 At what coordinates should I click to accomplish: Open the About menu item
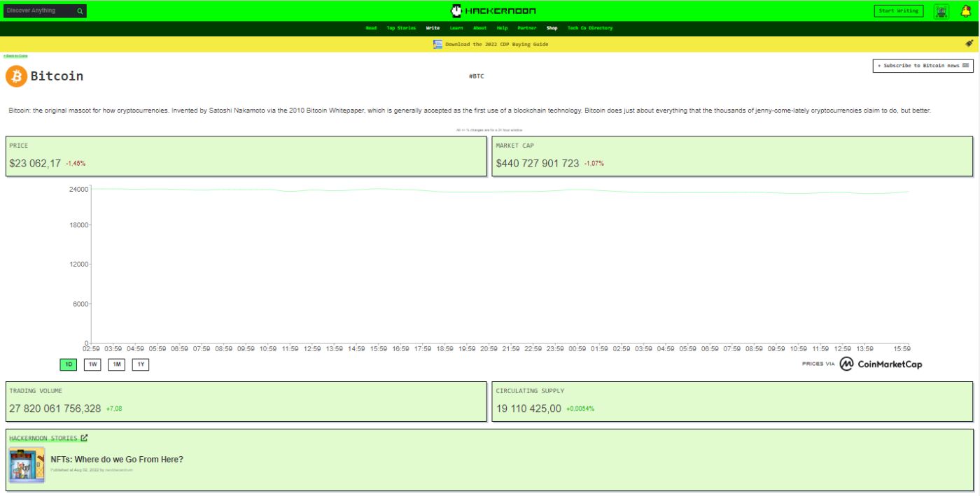pyautogui.click(x=479, y=28)
